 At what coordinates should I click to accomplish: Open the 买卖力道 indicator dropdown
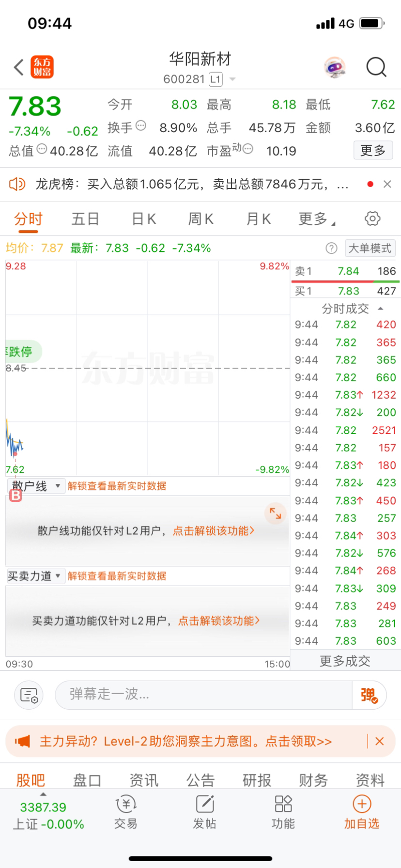tap(35, 576)
